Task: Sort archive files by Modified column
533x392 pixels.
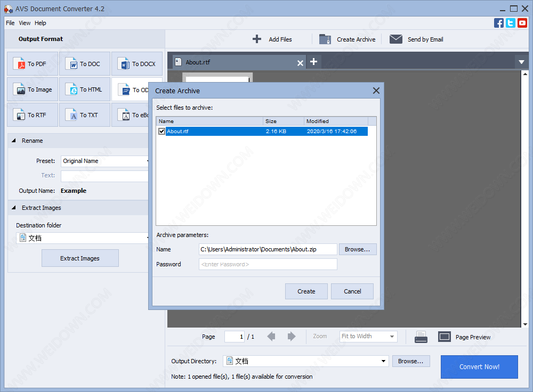Action: tap(336, 121)
